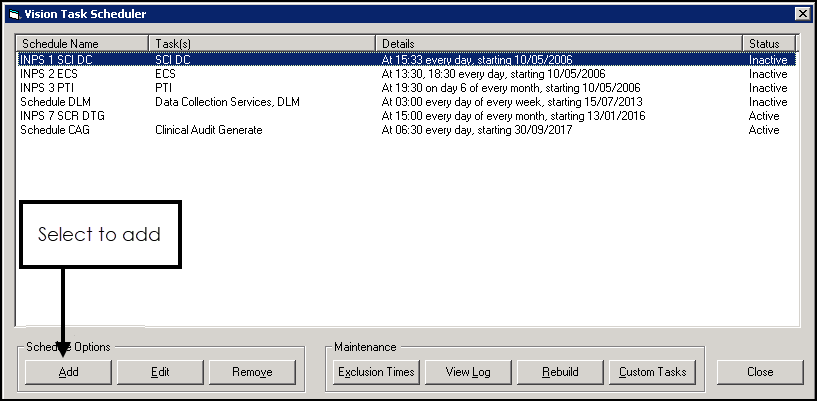Click Inactive status of INPS 3 PTI
The height and width of the screenshot is (401, 817).
click(x=768, y=88)
